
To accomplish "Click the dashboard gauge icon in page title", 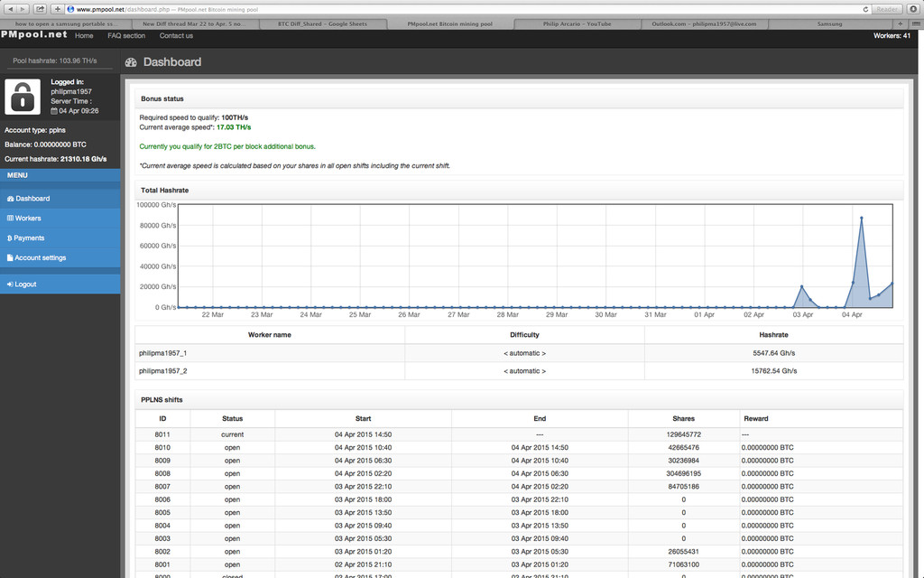I will [x=131, y=62].
